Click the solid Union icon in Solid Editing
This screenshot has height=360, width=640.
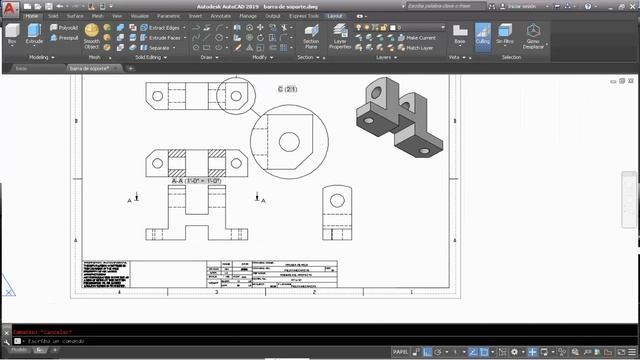[x=120, y=27]
